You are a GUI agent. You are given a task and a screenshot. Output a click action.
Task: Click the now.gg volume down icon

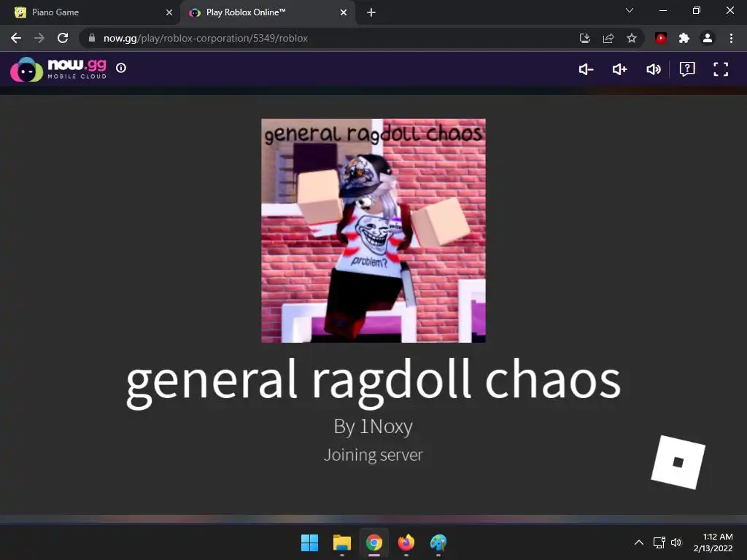point(586,69)
